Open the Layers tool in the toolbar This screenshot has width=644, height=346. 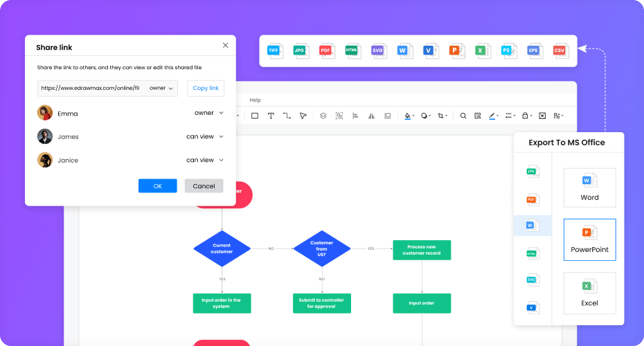[x=323, y=116]
